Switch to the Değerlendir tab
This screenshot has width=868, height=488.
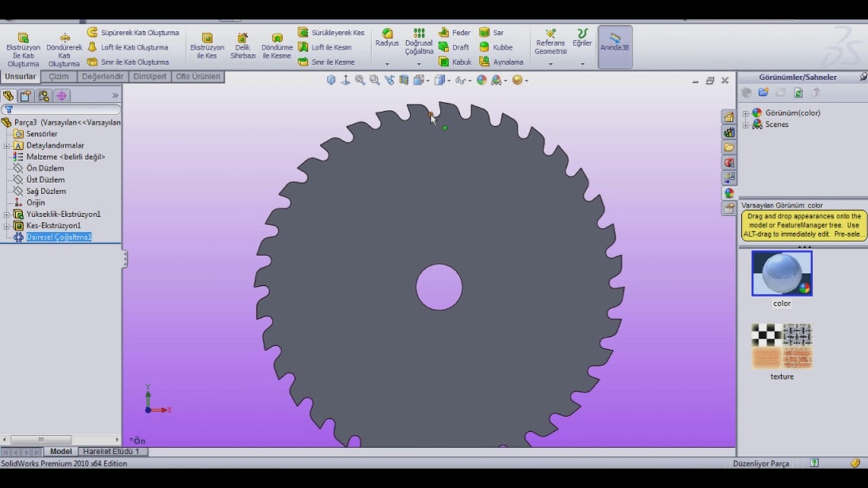click(103, 77)
